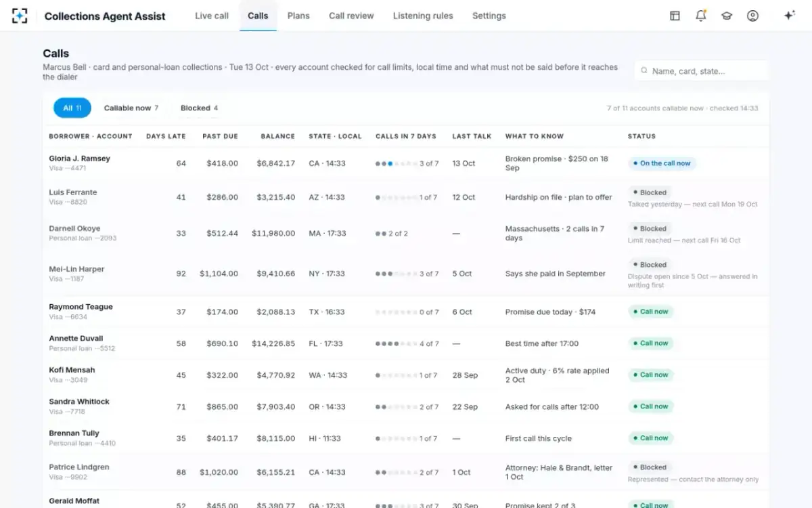Open borrower Darnell Okoye
Image resolution: width=812 pixels, height=508 pixels.
(74, 228)
